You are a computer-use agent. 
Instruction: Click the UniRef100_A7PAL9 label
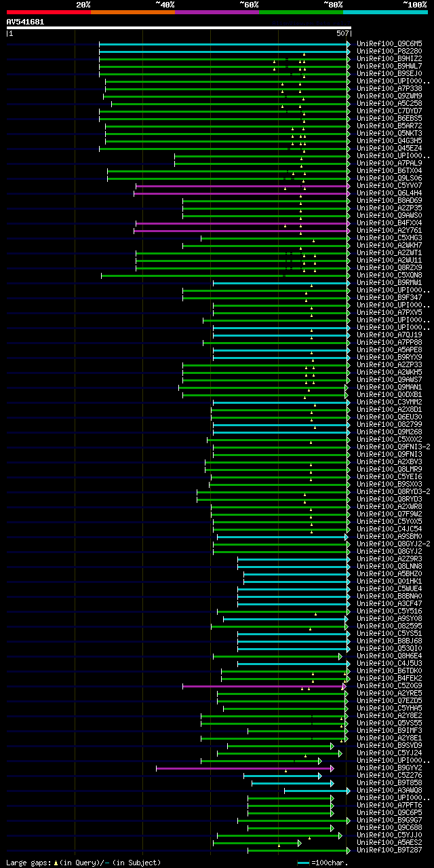coord(389,164)
